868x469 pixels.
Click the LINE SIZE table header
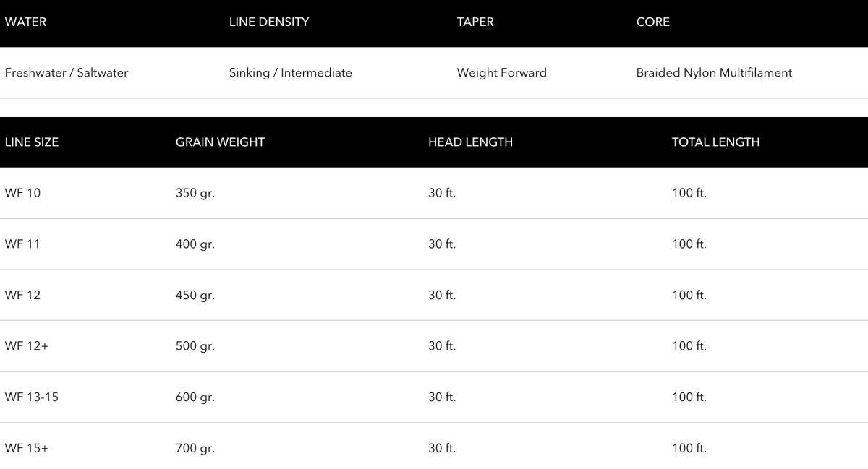click(32, 142)
